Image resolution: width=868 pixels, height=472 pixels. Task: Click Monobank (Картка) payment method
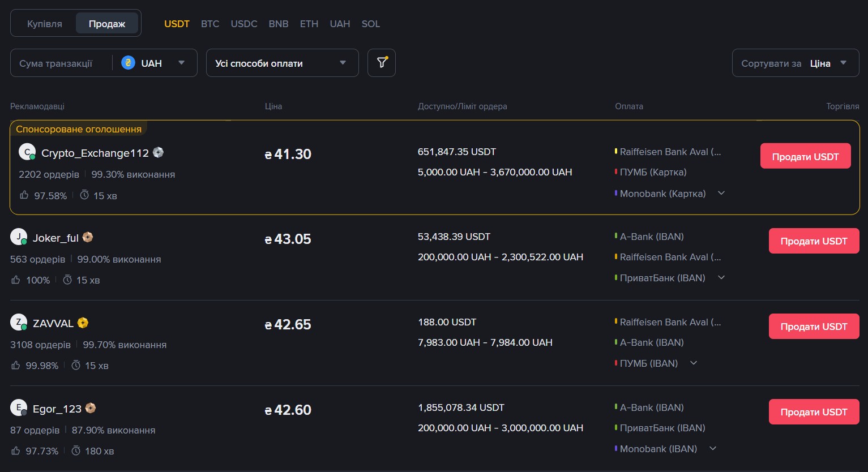pyautogui.click(x=662, y=194)
